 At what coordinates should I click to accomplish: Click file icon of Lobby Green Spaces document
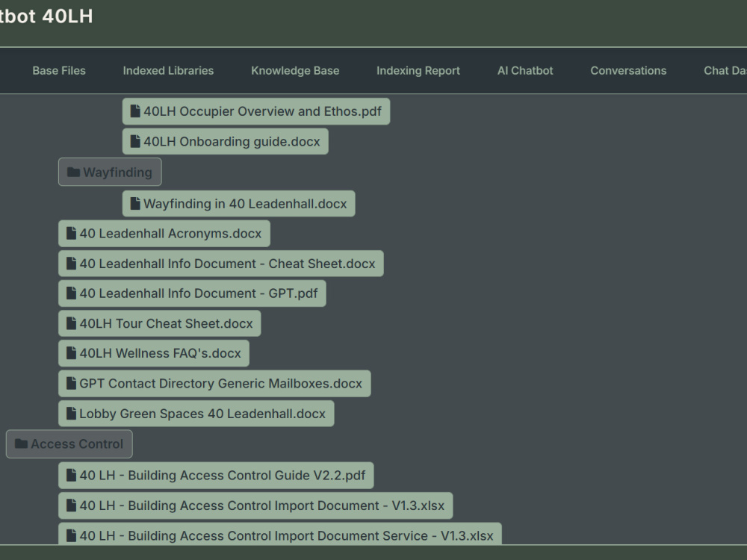coord(71,413)
